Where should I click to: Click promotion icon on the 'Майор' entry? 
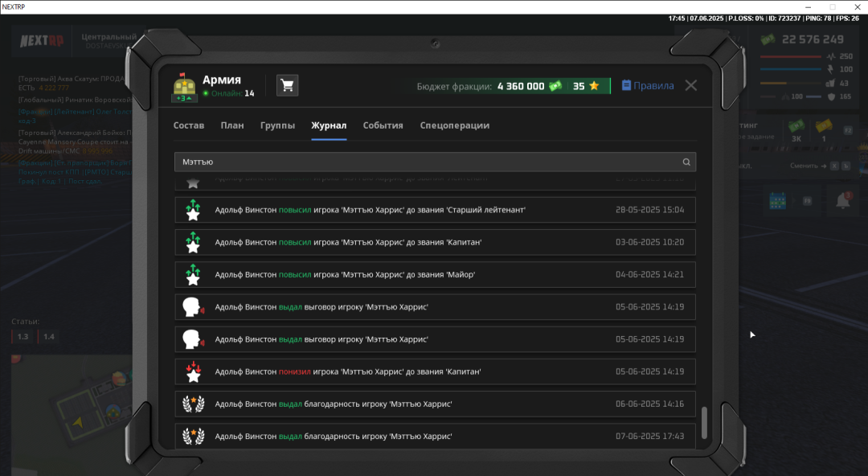(192, 275)
